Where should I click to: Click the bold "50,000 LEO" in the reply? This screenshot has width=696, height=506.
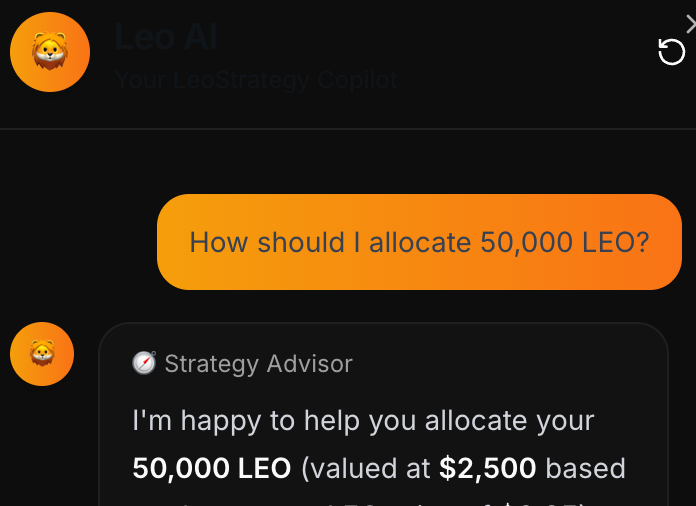tap(212, 467)
